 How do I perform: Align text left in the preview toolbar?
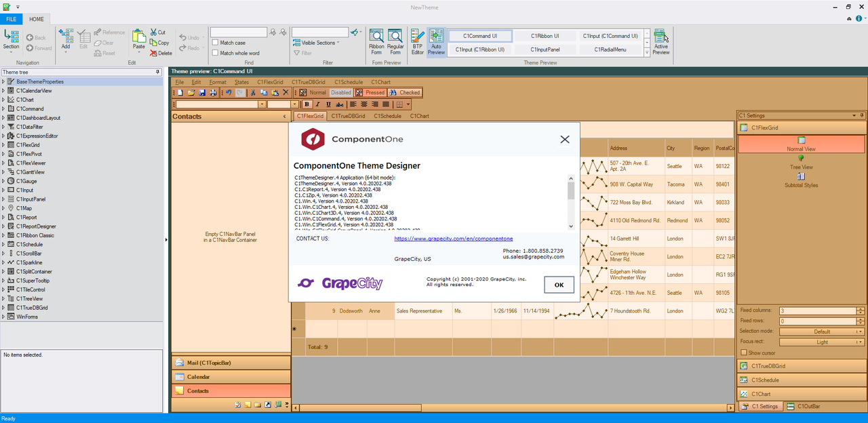(x=353, y=104)
